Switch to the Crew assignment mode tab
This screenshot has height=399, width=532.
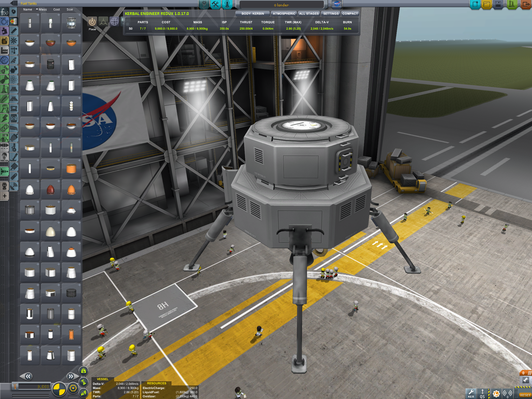tap(227, 4)
